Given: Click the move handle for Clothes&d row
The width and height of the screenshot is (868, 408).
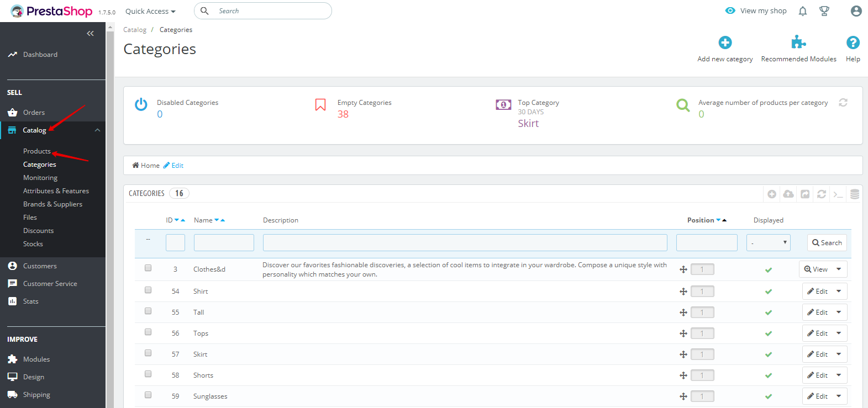Looking at the screenshot, I should point(683,269).
